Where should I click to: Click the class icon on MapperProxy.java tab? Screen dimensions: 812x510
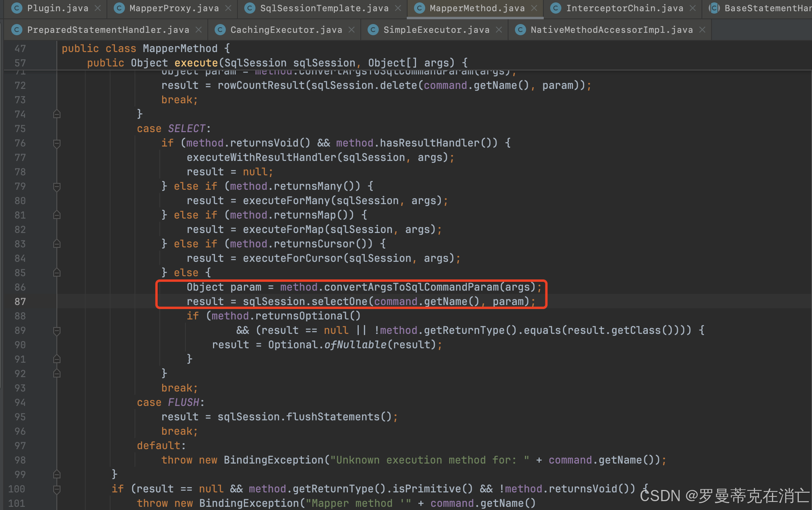119,8
